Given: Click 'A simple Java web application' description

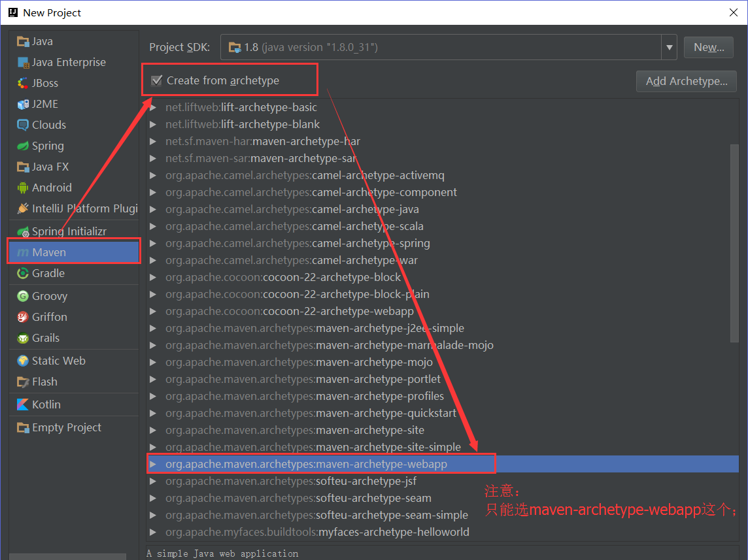Looking at the screenshot, I should tap(222, 553).
